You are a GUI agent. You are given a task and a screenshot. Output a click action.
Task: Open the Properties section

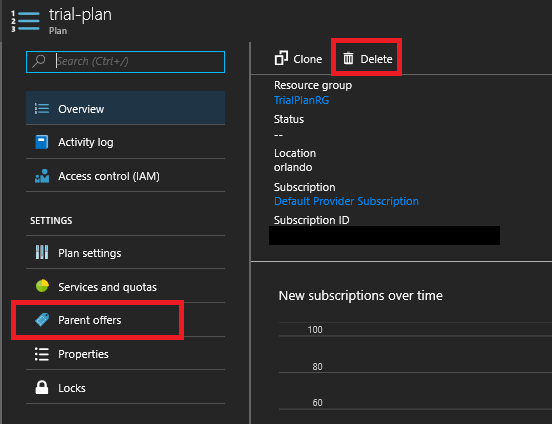tap(125, 354)
